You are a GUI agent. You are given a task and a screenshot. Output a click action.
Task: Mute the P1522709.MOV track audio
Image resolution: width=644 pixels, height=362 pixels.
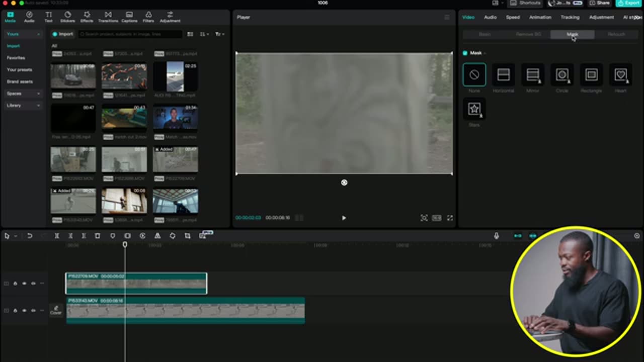tap(33, 284)
